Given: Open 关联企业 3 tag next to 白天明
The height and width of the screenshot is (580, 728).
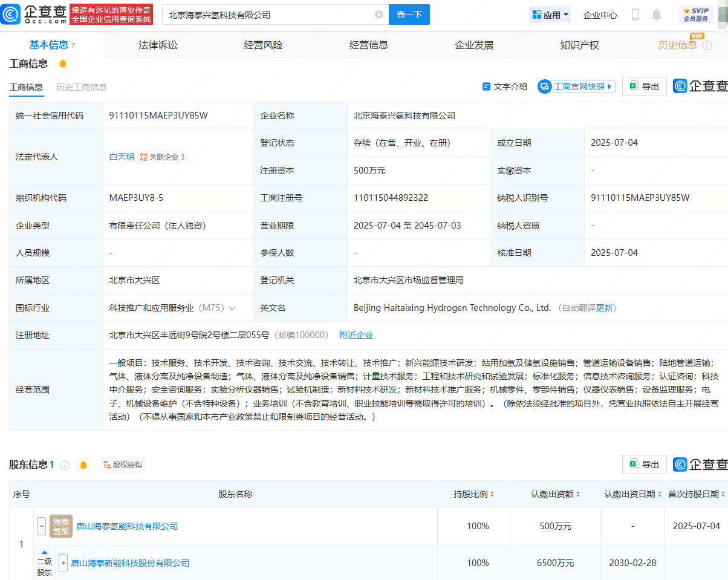Looking at the screenshot, I should [162, 157].
